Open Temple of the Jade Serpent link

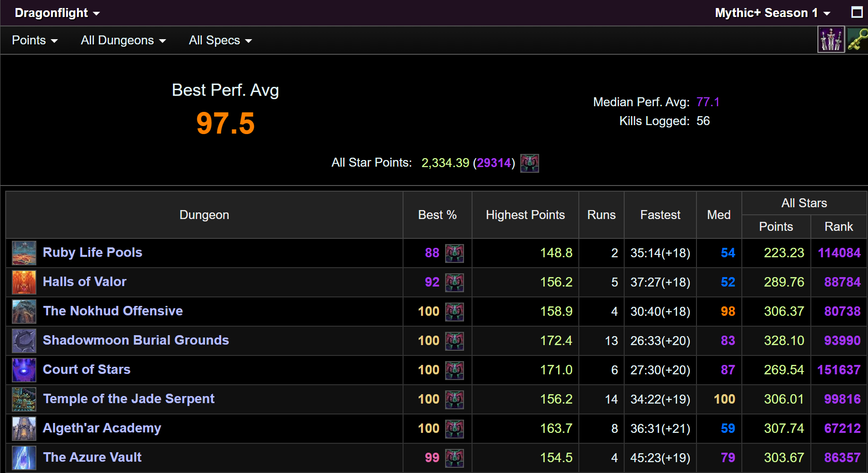point(129,399)
